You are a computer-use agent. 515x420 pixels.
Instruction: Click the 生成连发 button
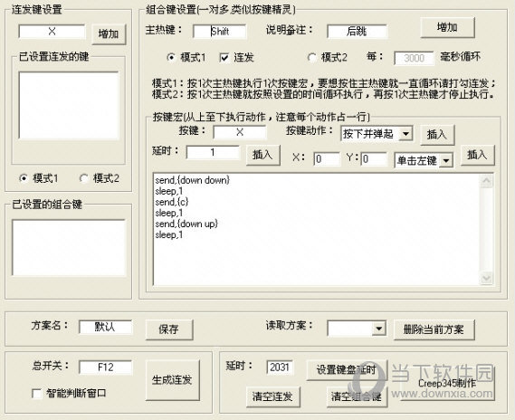173,380
